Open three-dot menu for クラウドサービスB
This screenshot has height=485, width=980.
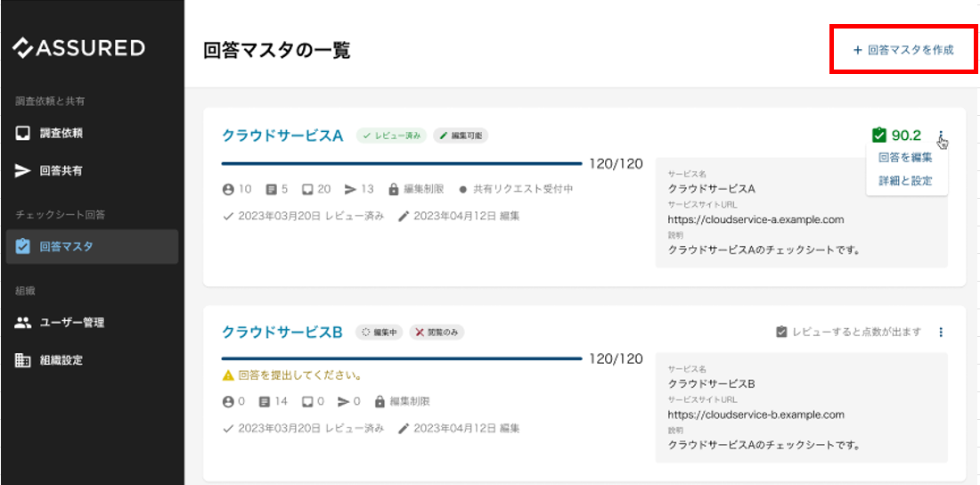point(941,332)
